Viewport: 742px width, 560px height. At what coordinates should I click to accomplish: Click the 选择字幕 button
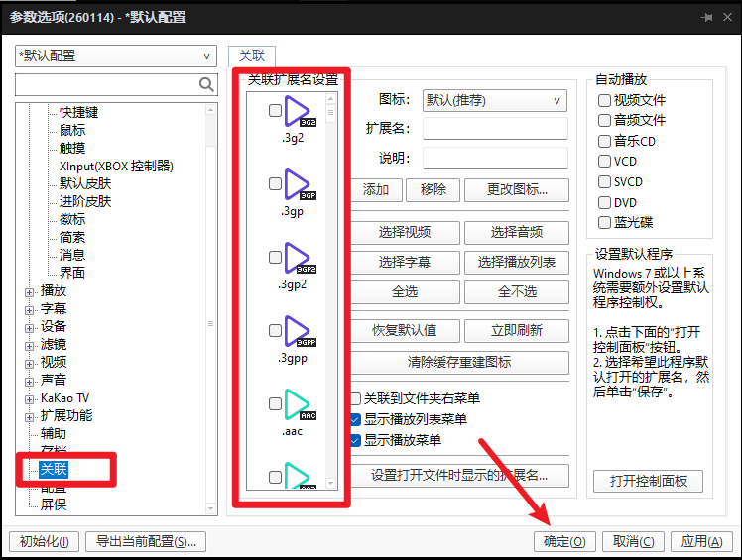click(405, 263)
